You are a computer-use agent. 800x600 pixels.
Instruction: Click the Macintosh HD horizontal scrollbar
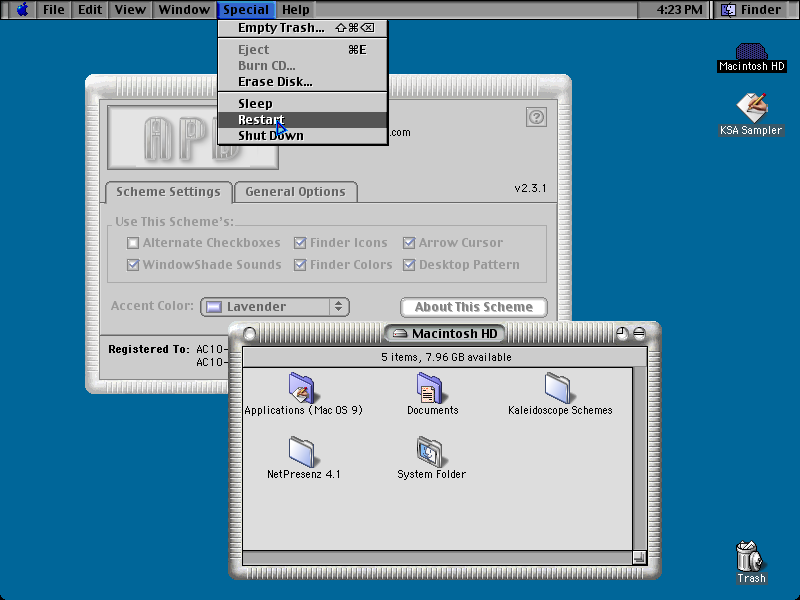pos(438,558)
